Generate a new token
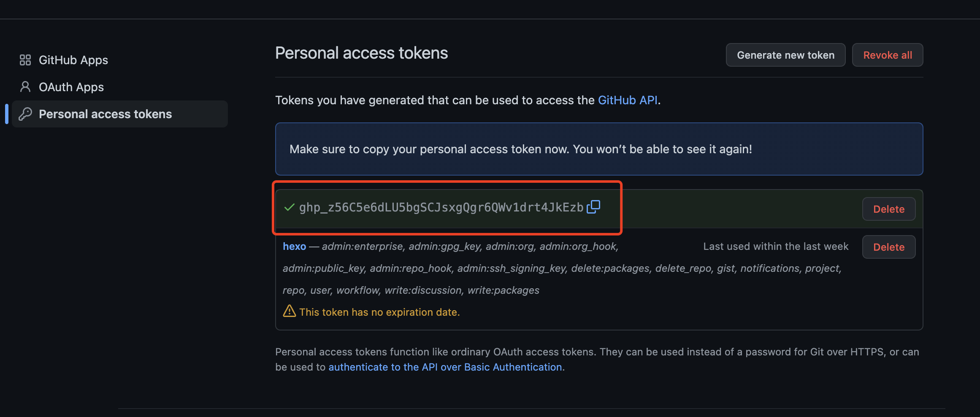Viewport: 980px width, 417px height. tap(785, 55)
